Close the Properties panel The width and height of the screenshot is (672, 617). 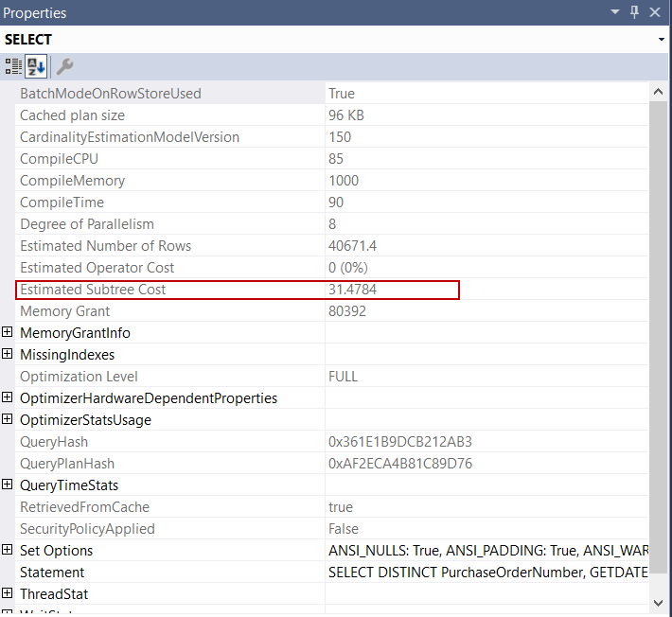[655, 12]
